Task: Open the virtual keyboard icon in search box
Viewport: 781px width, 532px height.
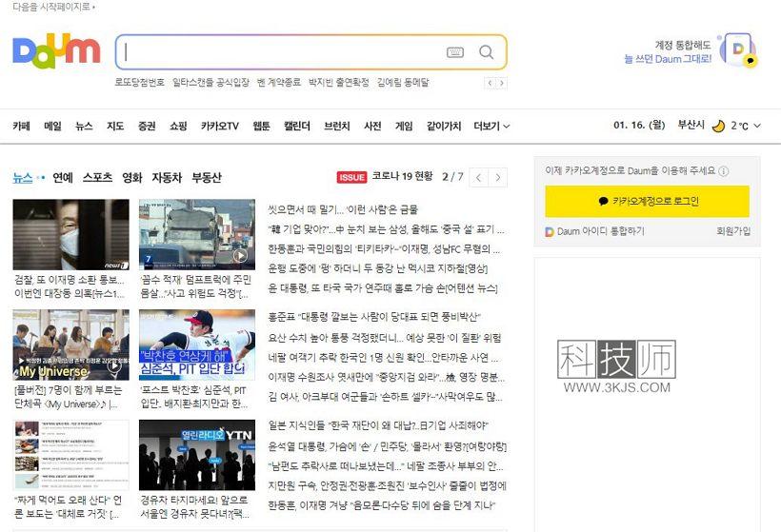Action: coord(454,52)
